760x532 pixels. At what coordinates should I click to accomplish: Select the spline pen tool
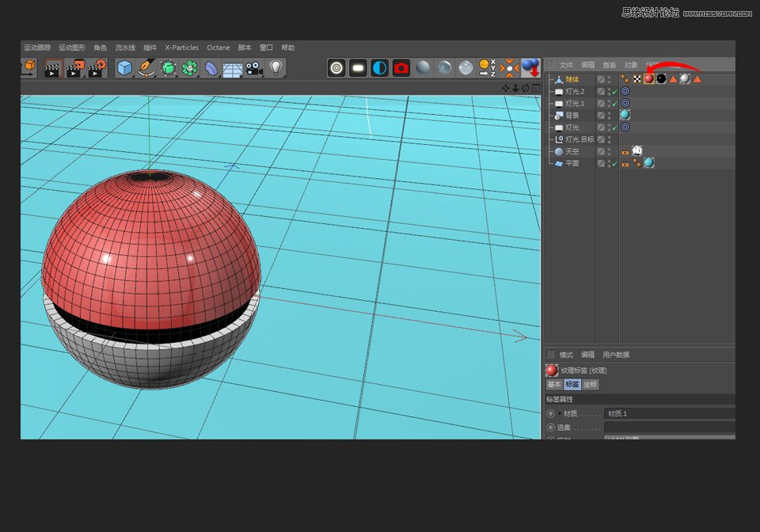[147, 68]
